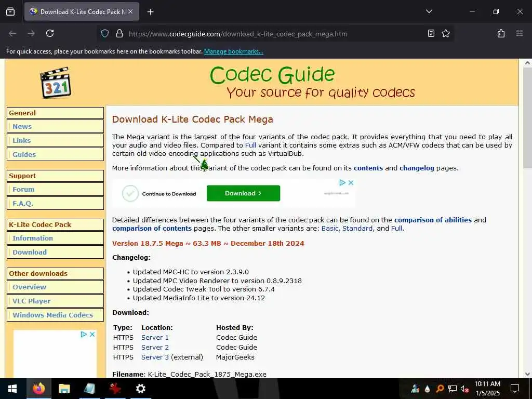Open File Explorer from the taskbar
This screenshot has height=399, width=532.
[x=64, y=389]
